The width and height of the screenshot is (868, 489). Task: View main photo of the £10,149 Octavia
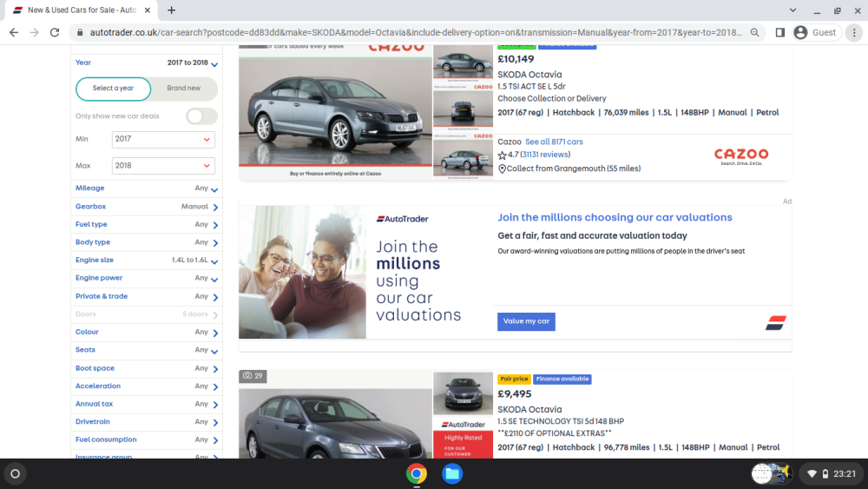point(335,112)
